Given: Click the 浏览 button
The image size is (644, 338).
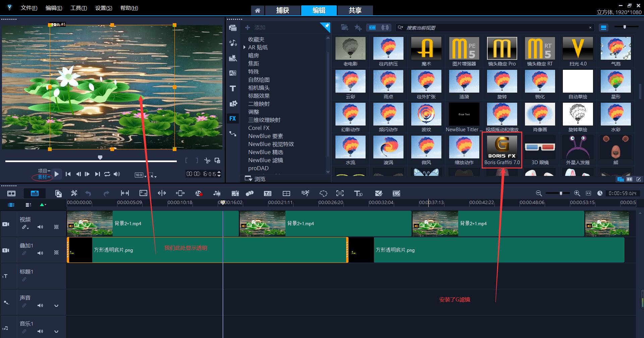Looking at the screenshot, I should [x=255, y=179].
